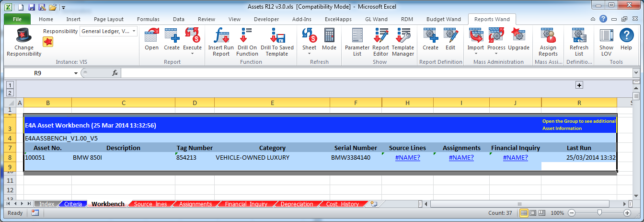Switch to the Developer tab
The width and height of the screenshot is (644, 222).
266,19
